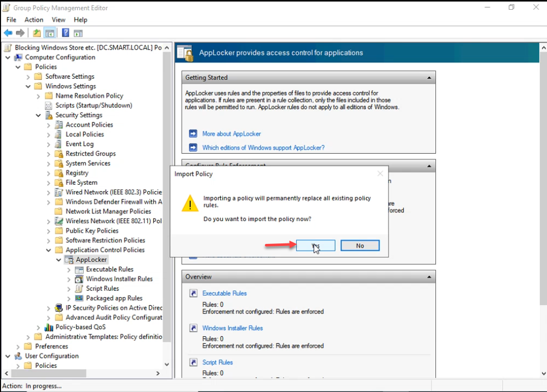Click the Executable Rules shortcut icon in Overview
Screen dimensions: 547x392
pos(193,293)
